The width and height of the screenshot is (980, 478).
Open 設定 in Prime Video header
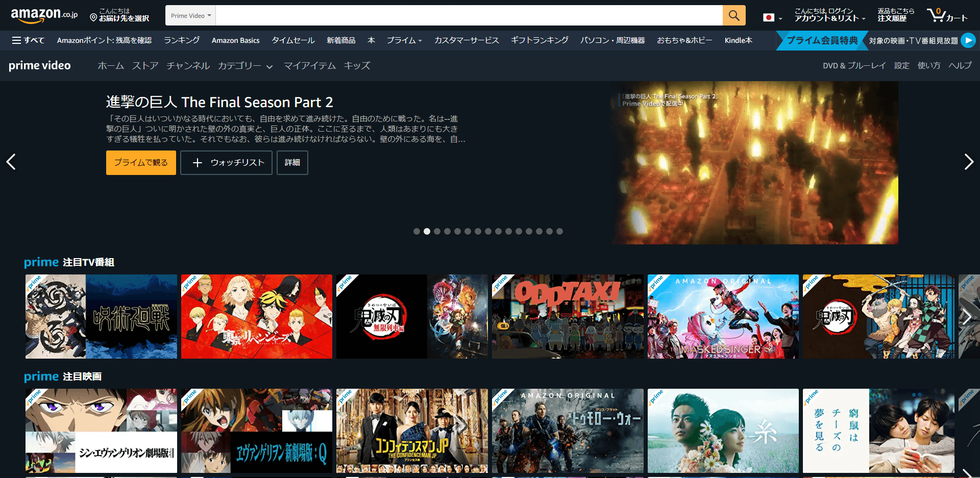[x=902, y=65]
